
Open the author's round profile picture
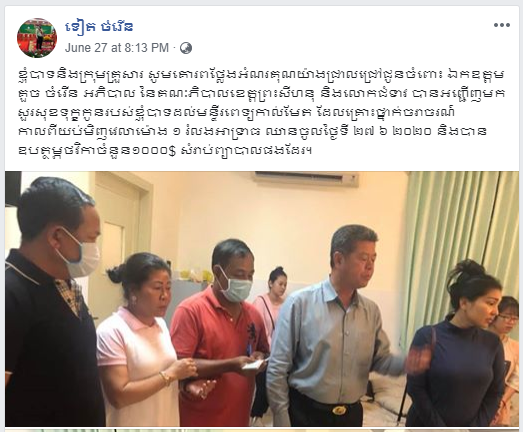37,38
